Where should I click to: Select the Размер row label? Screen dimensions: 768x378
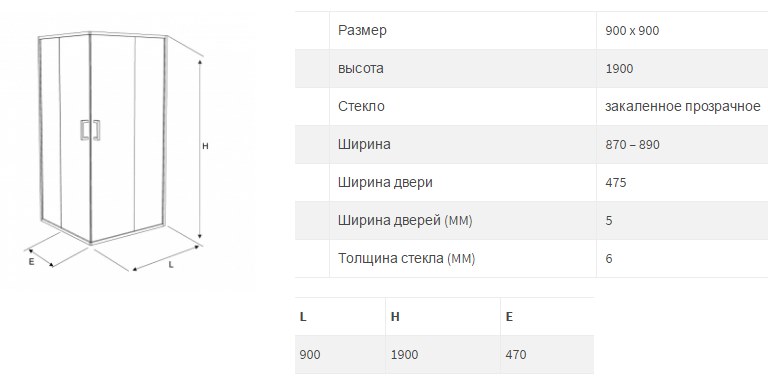362,30
